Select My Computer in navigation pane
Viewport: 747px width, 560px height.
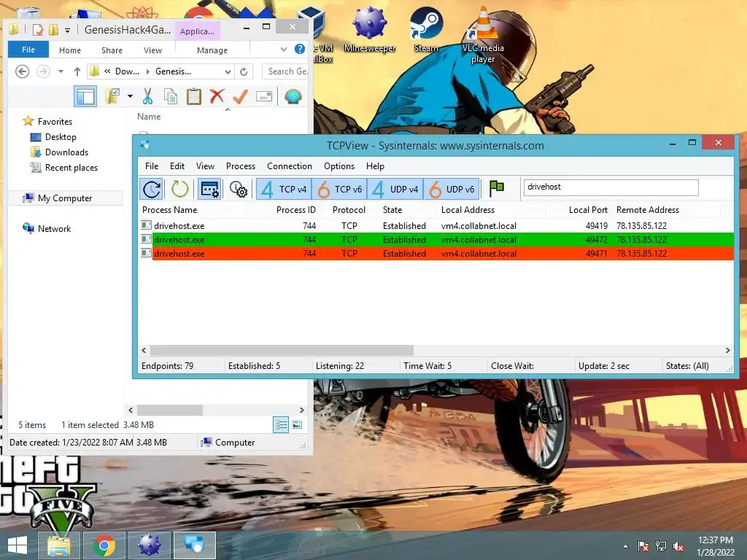[x=65, y=198]
